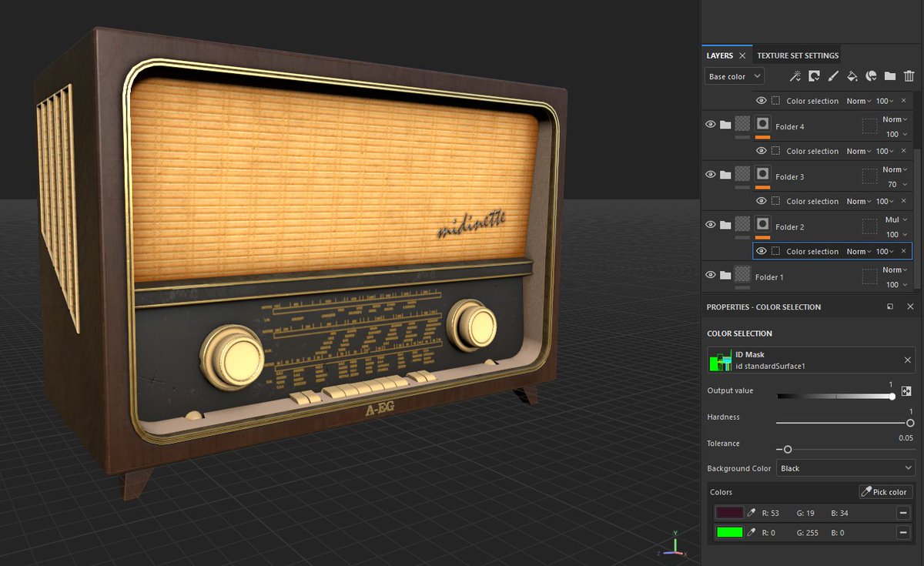Click the add mask icon in Layers toolbar
The width and height of the screenshot is (924, 566).
814,76
